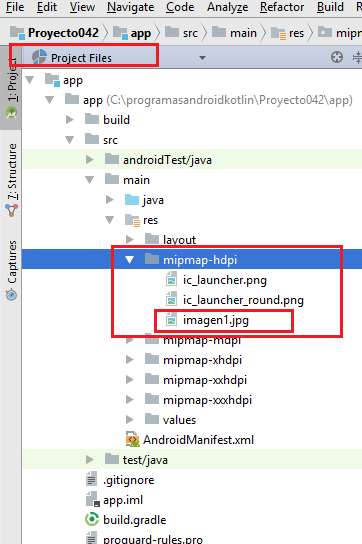Collapse the res folder
This screenshot has width=362, height=544.
110,220
